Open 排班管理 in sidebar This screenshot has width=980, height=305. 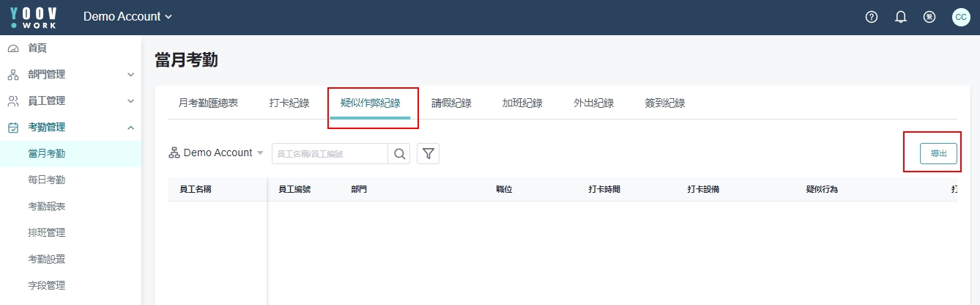tap(47, 233)
